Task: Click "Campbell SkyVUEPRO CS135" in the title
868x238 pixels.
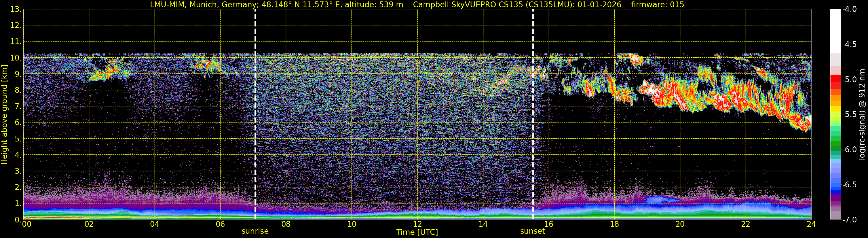Action: (x=468, y=5)
